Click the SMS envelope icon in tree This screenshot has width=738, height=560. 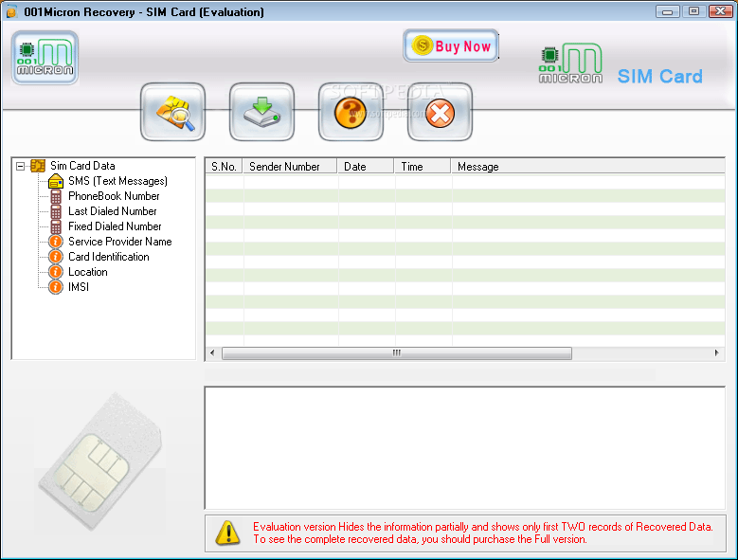coord(56,181)
